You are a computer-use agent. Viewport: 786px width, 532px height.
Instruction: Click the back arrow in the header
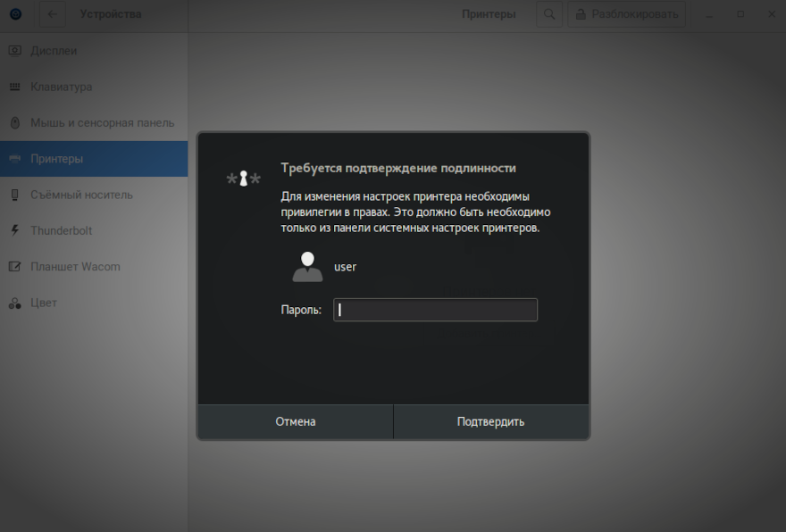pos(52,14)
